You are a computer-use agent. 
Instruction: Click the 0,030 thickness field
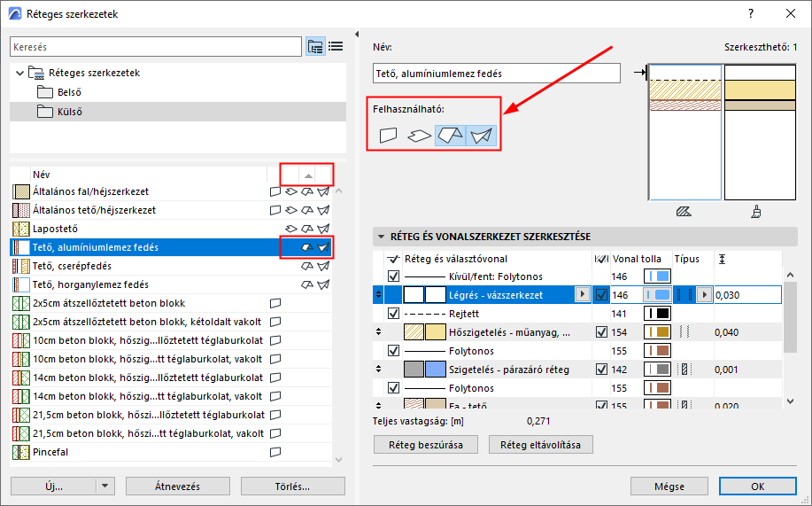point(747,295)
